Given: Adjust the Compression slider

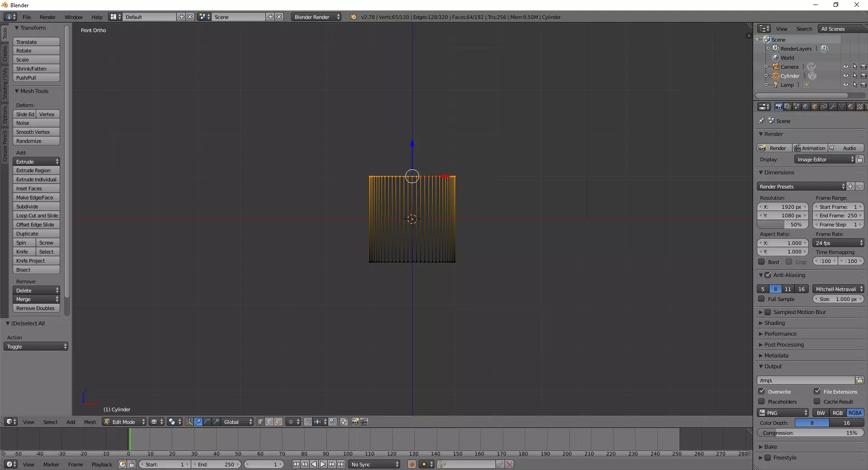Looking at the screenshot, I should point(810,433).
